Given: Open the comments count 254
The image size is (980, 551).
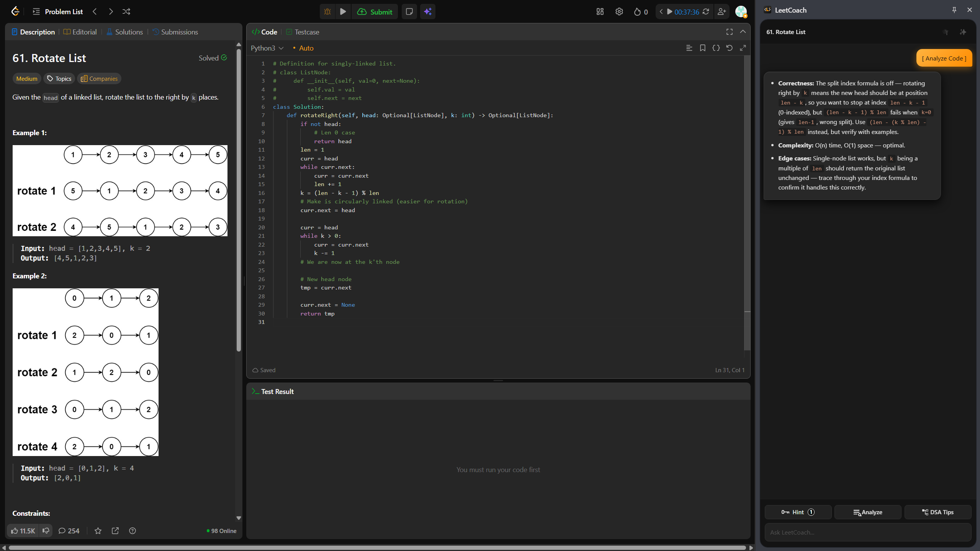Looking at the screenshot, I should [69, 531].
